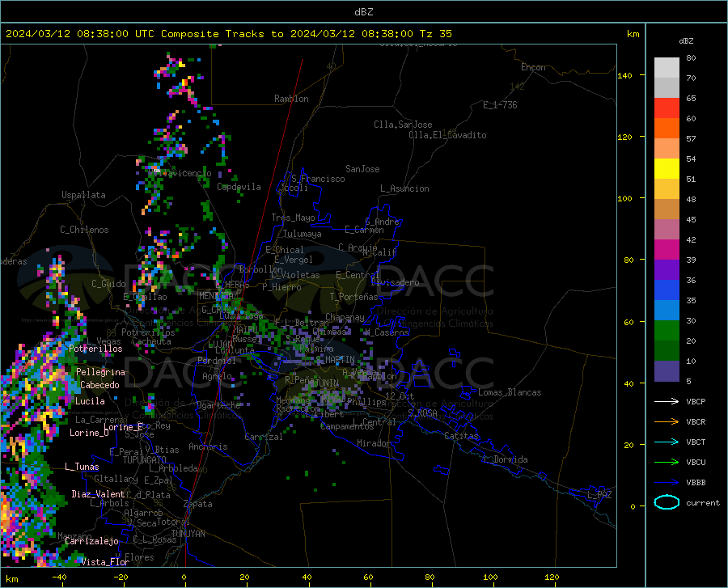Click the Cabecedo map label
Viewport: 728px width, 588px height.
(x=99, y=385)
